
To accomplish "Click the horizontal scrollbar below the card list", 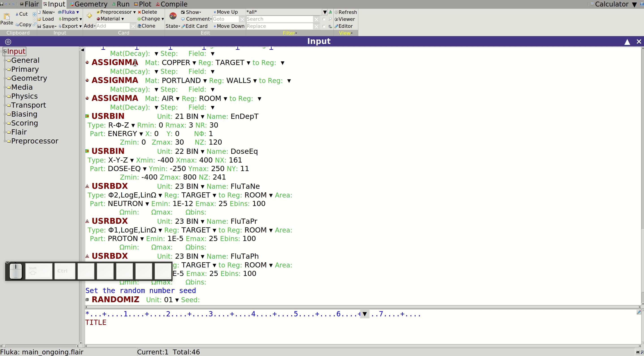I will 363,307.
